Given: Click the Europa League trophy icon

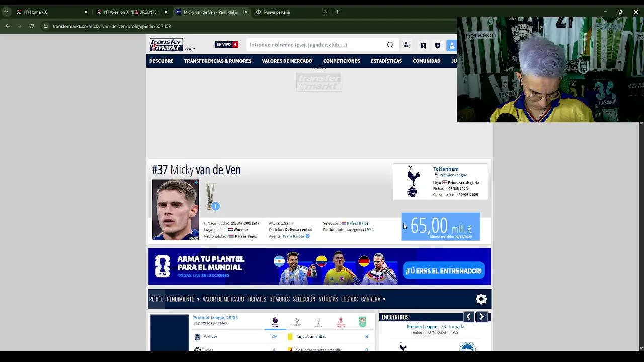Looking at the screenshot, I should pyautogui.click(x=211, y=196).
